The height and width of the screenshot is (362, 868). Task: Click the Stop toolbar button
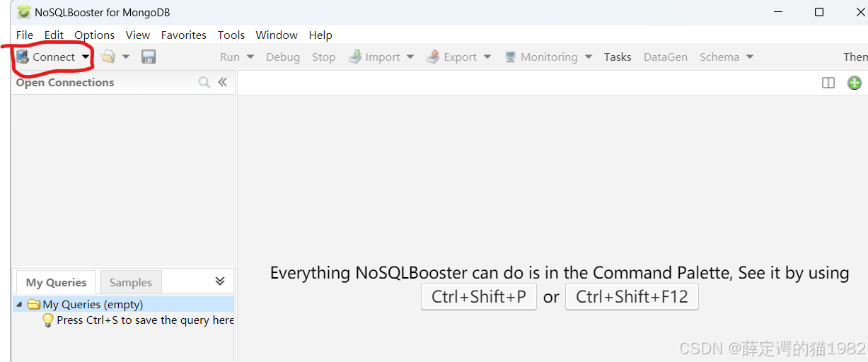[x=324, y=57]
